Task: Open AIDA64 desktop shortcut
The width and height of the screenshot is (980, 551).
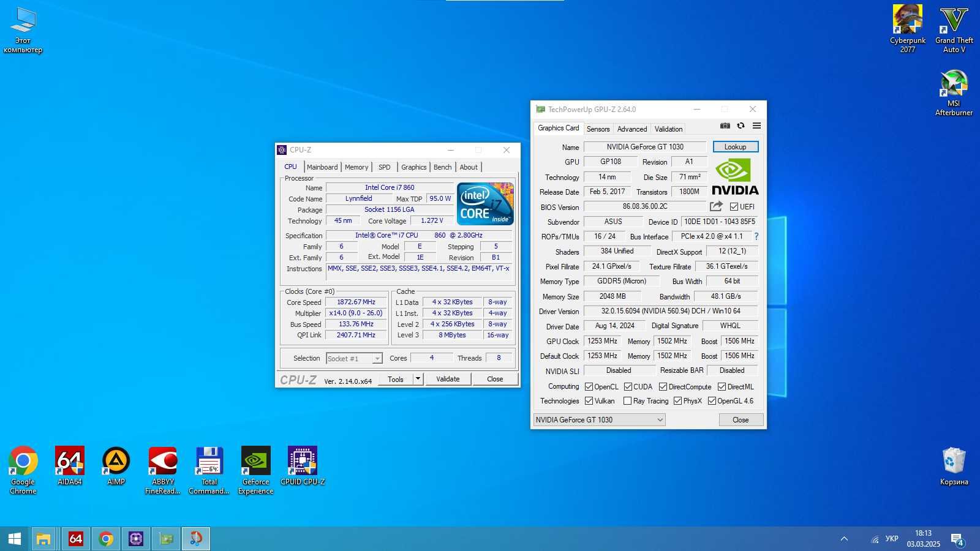Action: pos(70,467)
